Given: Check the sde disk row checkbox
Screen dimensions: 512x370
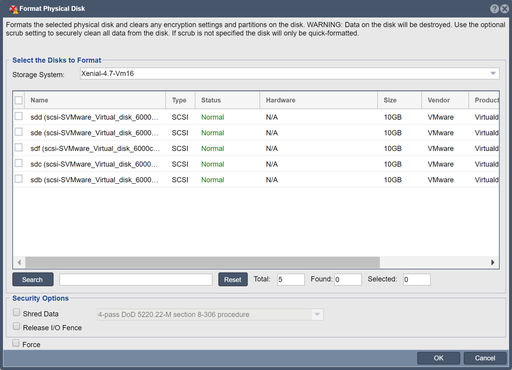Looking at the screenshot, I should pyautogui.click(x=19, y=132).
